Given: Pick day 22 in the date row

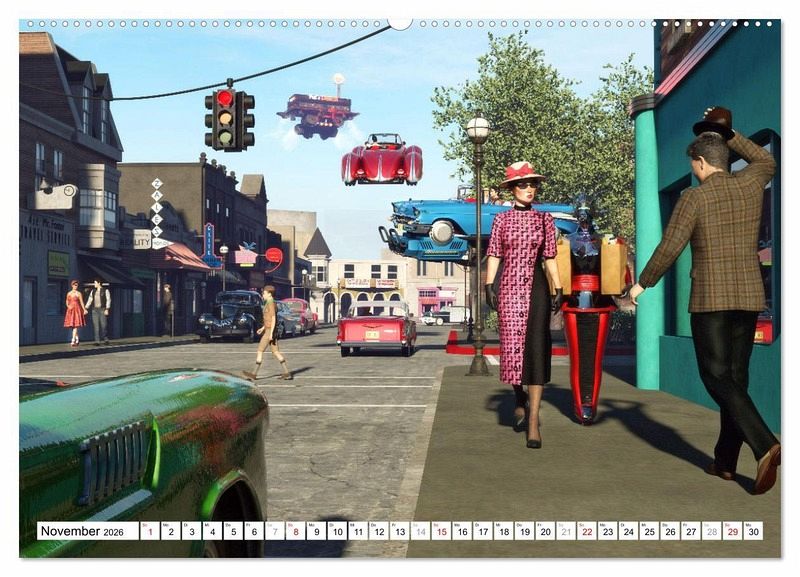Looking at the screenshot, I should (x=586, y=531).
